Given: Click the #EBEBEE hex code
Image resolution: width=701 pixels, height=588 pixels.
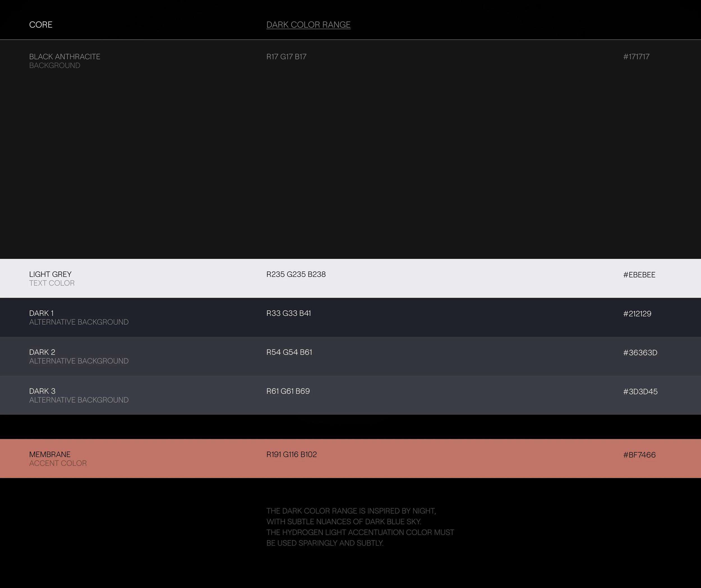Looking at the screenshot, I should (639, 275).
